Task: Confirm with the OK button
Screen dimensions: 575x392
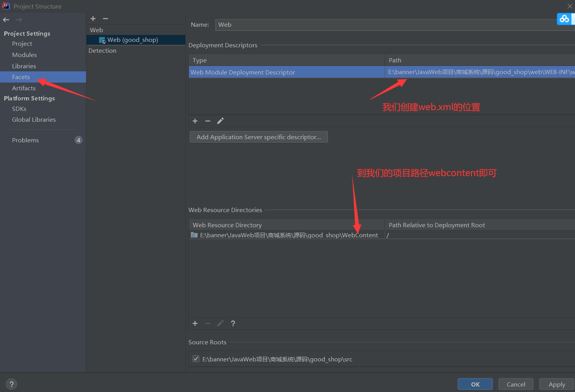Action: 475,384
